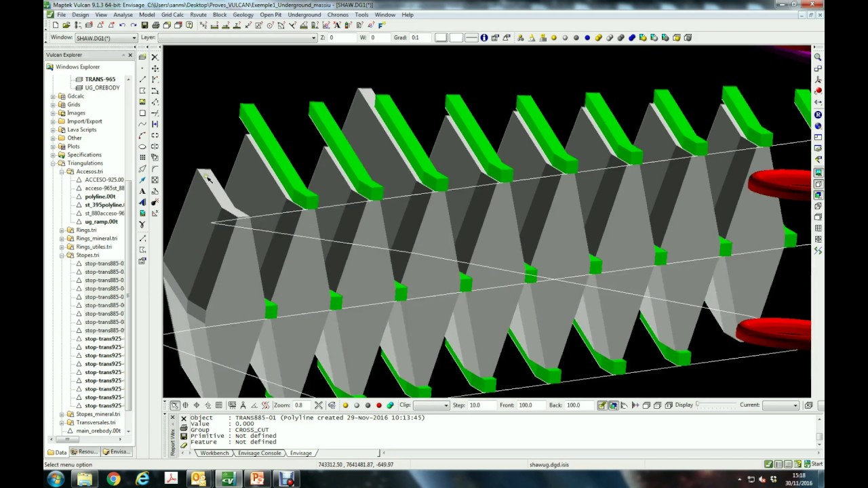Click the save icon in the report window
The width and height of the screenshot is (868, 488).
[x=183, y=436]
